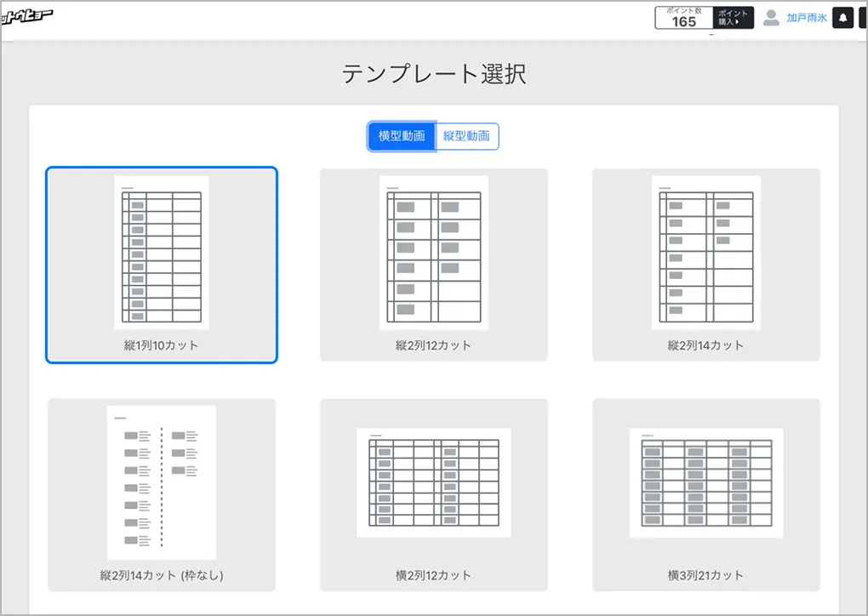Switch to the 縦型動画 tab
The width and height of the screenshot is (868, 616).
[x=467, y=136]
